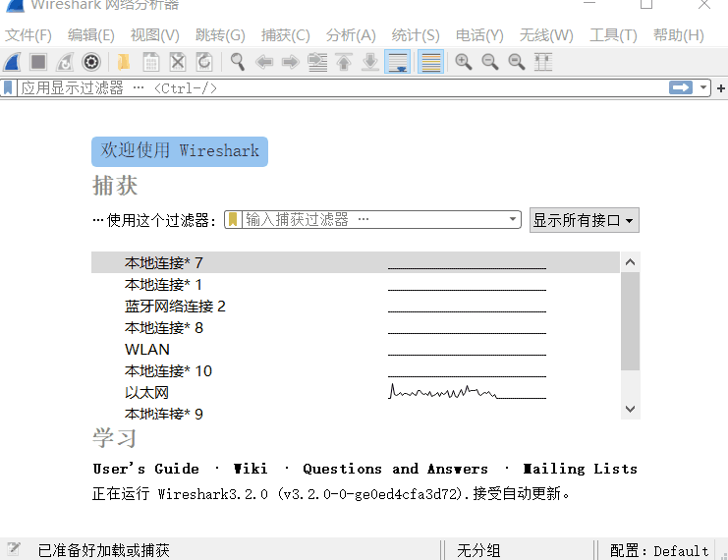Open the 帮助(H) menu

(678, 35)
